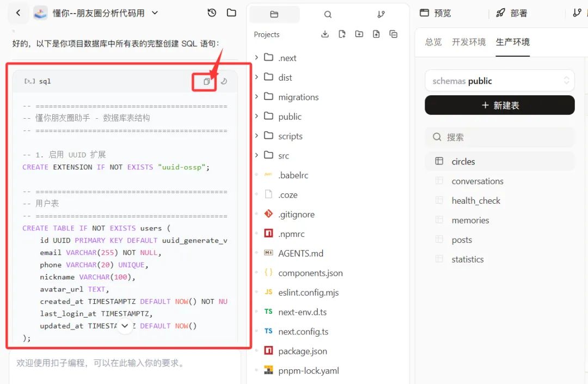
Task: Switch to the 总览 overview tab
Action: pos(433,42)
